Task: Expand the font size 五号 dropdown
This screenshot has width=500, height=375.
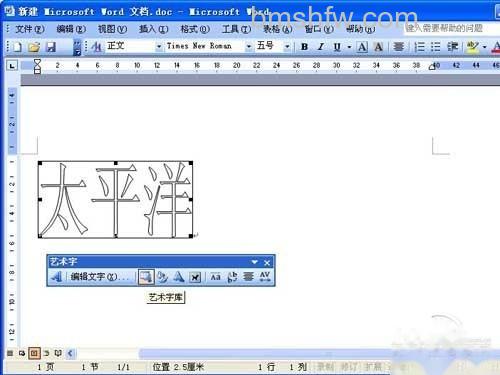Action: 287,47
